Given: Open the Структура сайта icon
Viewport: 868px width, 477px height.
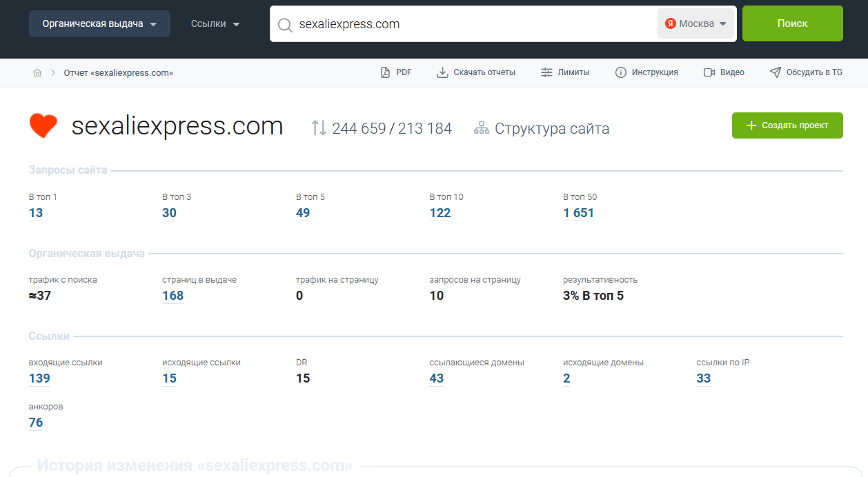Looking at the screenshot, I should coord(481,128).
